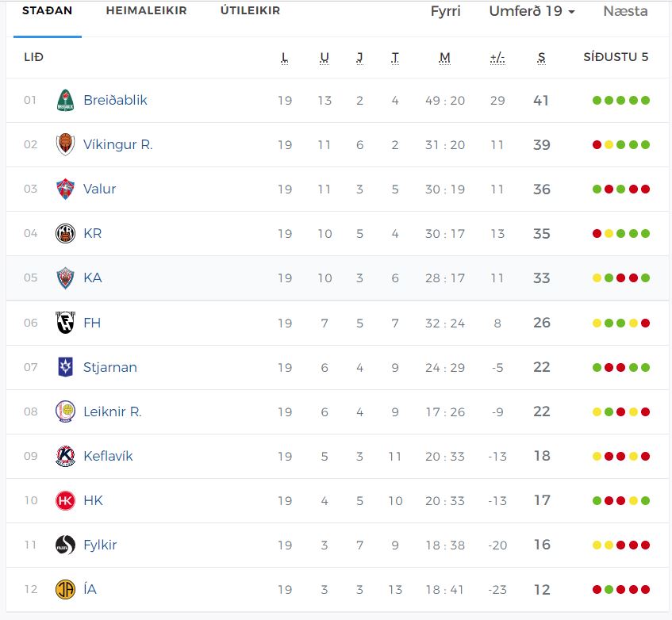Click the +/- goal difference column header
Image resolution: width=672 pixels, height=620 pixels.
click(x=497, y=57)
